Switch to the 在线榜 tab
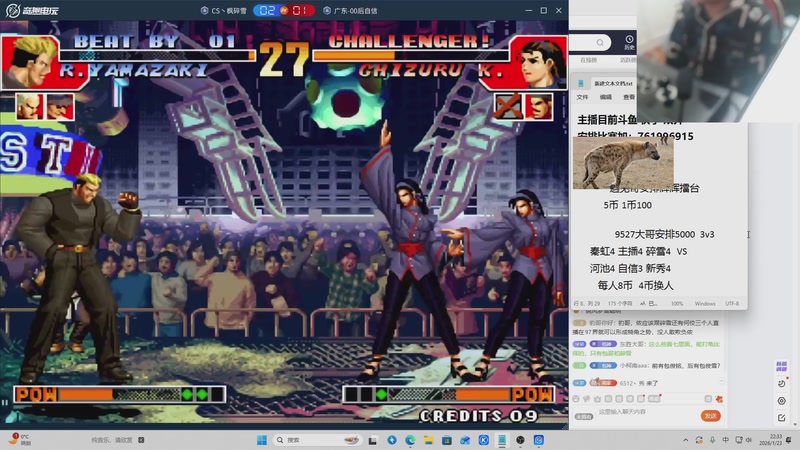The width and height of the screenshot is (800, 450). (x=588, y=60)
